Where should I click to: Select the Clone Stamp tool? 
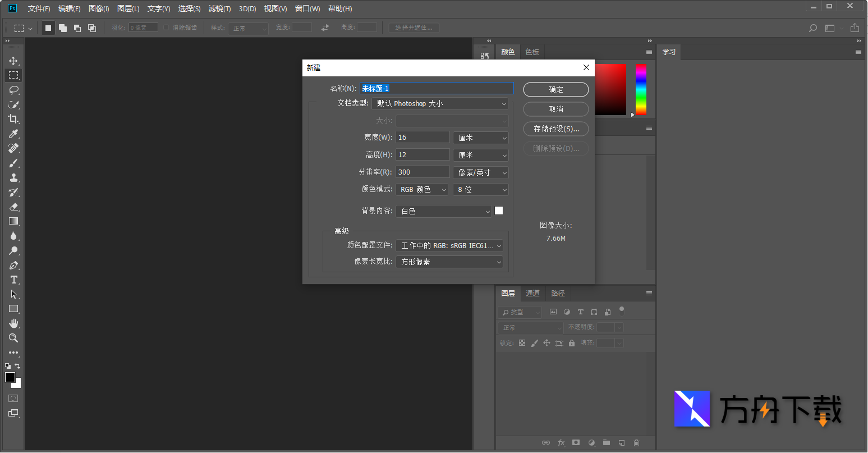pos(12,177)
